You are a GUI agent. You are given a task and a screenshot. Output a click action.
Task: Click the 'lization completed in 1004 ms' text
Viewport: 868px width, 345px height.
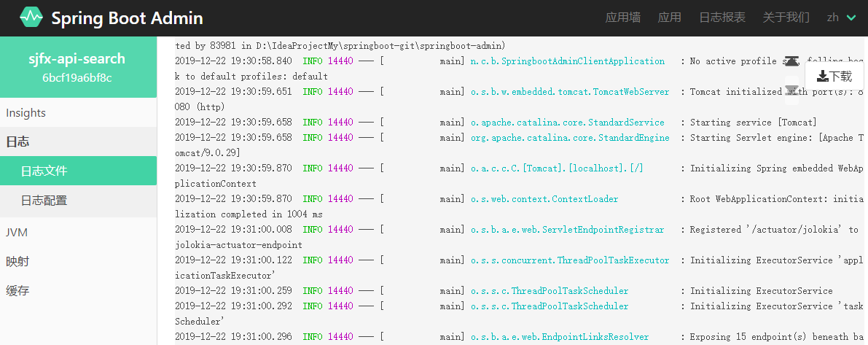(x=249, y=214)
